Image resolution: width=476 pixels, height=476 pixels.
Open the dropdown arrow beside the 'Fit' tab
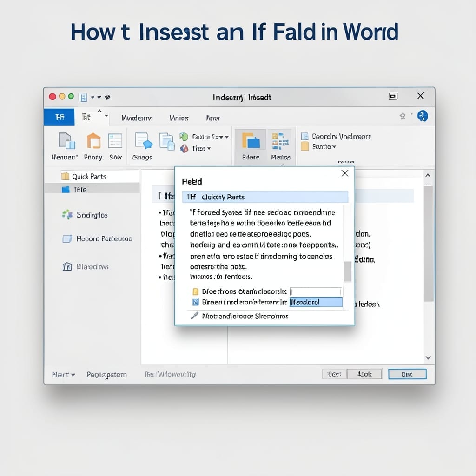click(x=106, y=116)
